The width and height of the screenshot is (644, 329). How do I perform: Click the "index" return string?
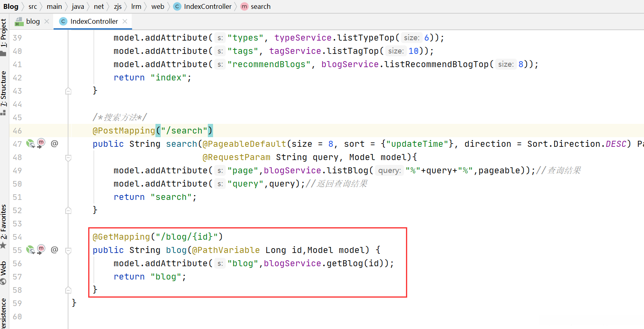tap(169, 78)
